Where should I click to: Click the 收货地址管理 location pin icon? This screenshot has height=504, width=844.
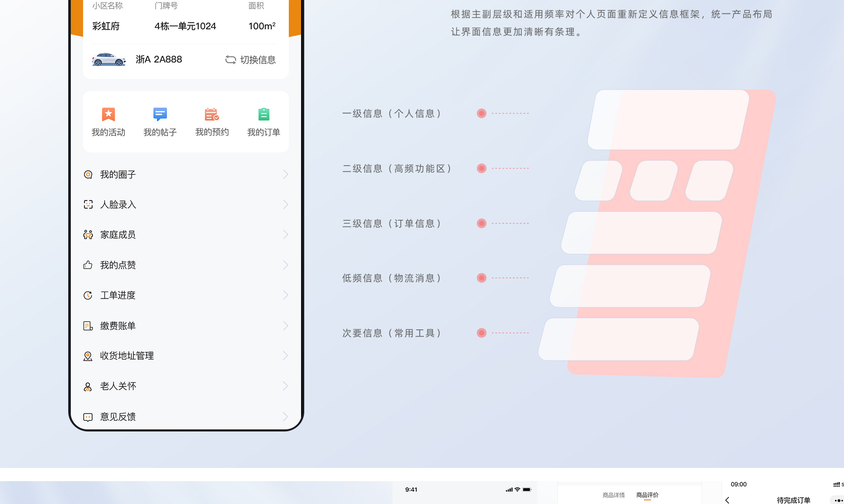[x=88, y=355]
